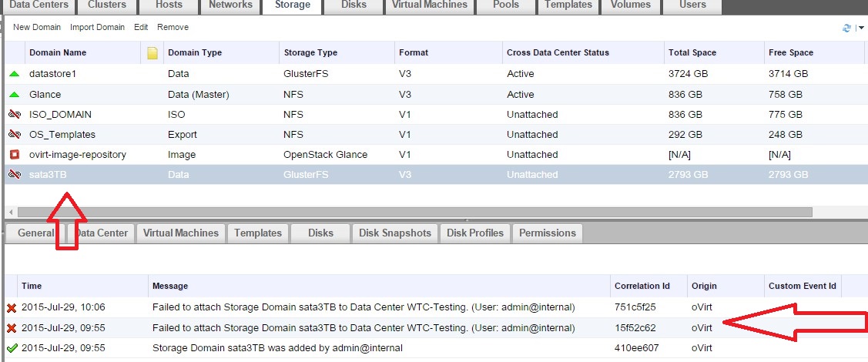Viewport: 868px width, 362px height.
Task: Click the refresh icon at top right
Action: pyautogui.click(x=847, y=28)
